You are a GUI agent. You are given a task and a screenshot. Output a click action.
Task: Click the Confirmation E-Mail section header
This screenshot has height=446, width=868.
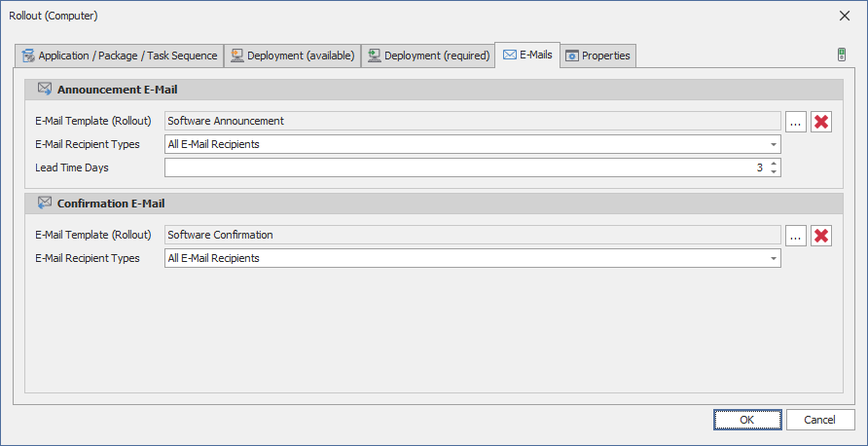point(434,204)
